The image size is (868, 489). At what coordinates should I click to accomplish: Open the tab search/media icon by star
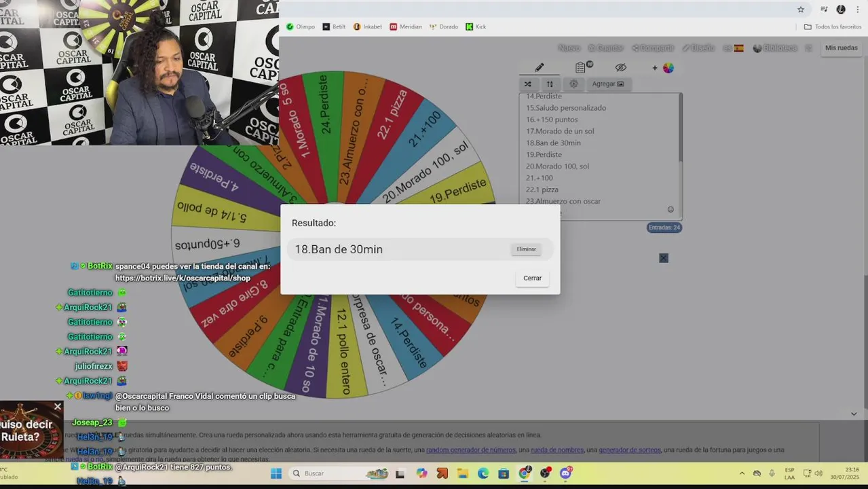824,10
